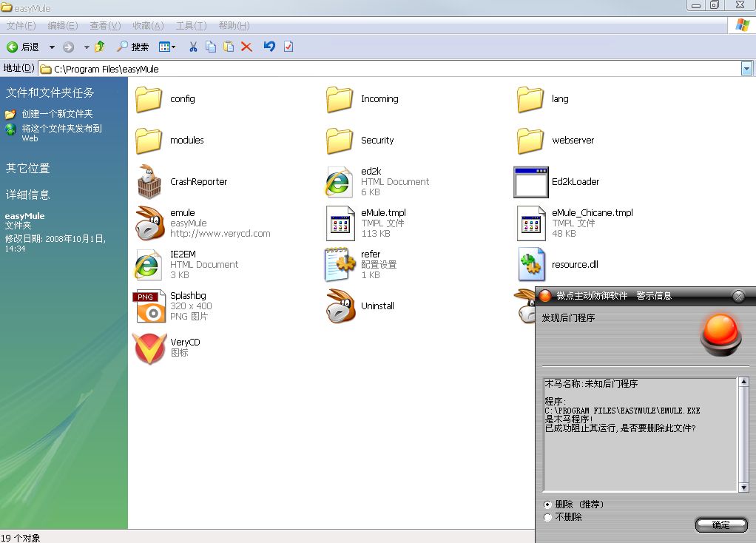
Task: Open the Search (搜索) toolbar button
Action: [133, 47]
